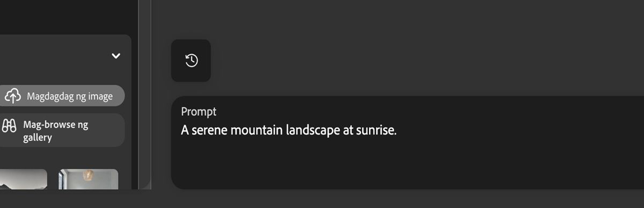
Task: Open the prompt history clock icon
Action: tap(191, 61)
